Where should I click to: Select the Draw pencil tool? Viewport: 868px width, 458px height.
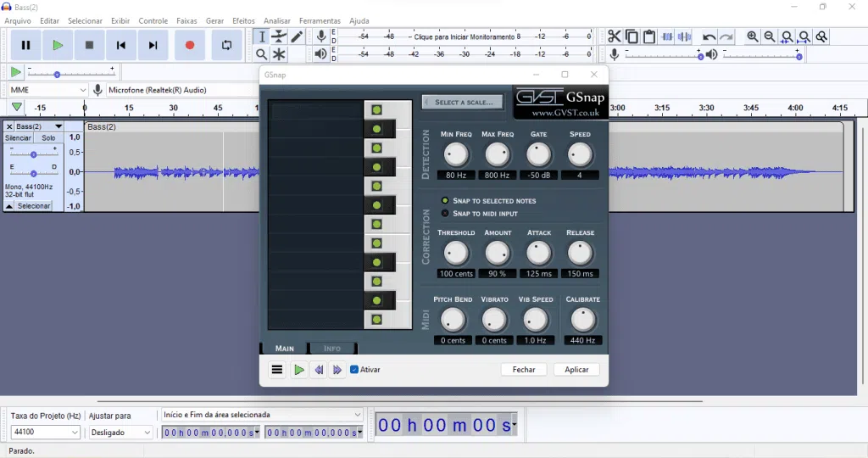(x=297, y=36)
